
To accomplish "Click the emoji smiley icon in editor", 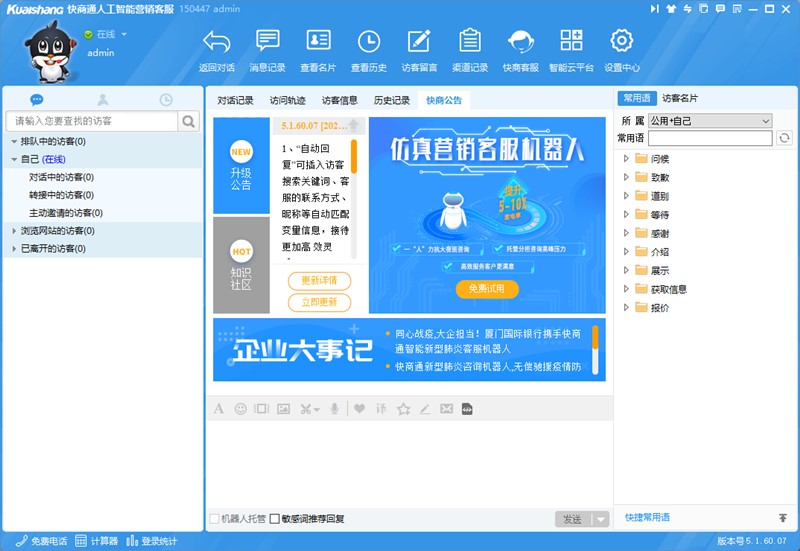I will 241,409.
